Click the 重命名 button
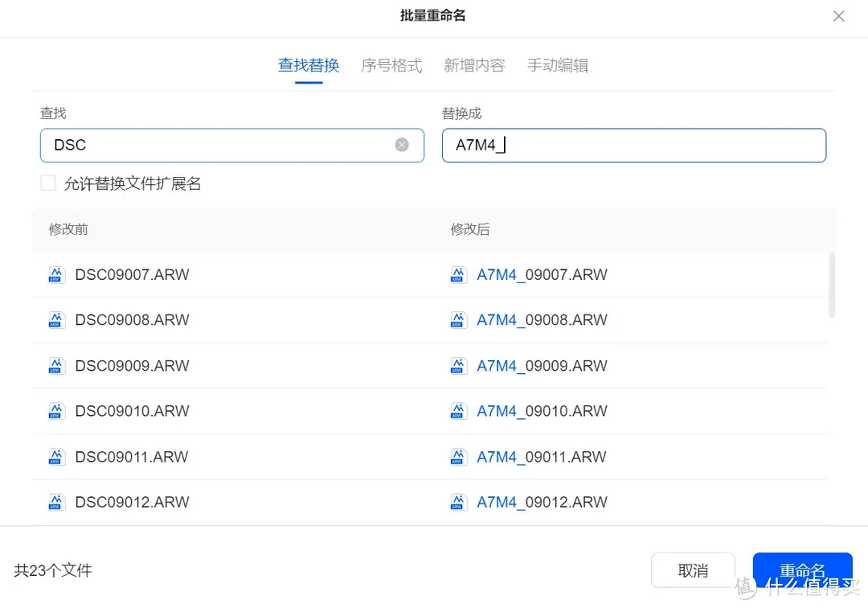Image resolution: width=868 pixels, height=608 pixels. (803, 570)
